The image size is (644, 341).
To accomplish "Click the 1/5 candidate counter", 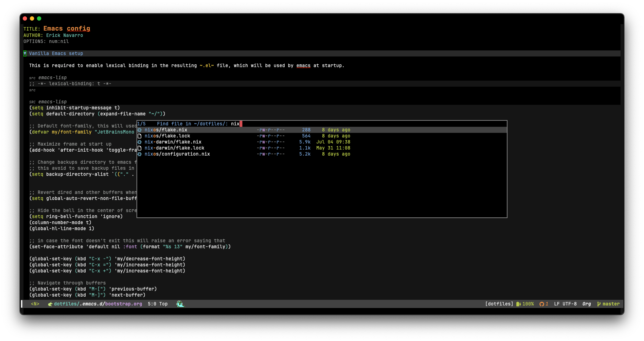I will pyautogui.click(x=141, y=124).
